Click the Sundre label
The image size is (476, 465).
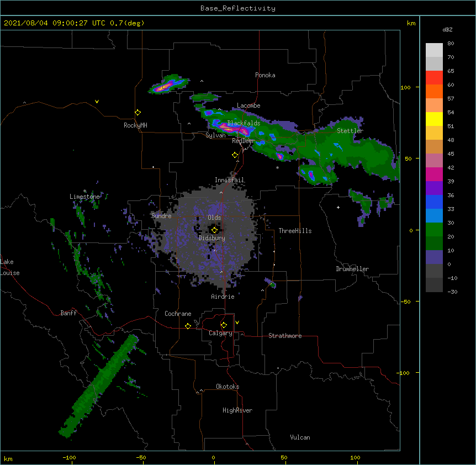[x=161, y=216]
